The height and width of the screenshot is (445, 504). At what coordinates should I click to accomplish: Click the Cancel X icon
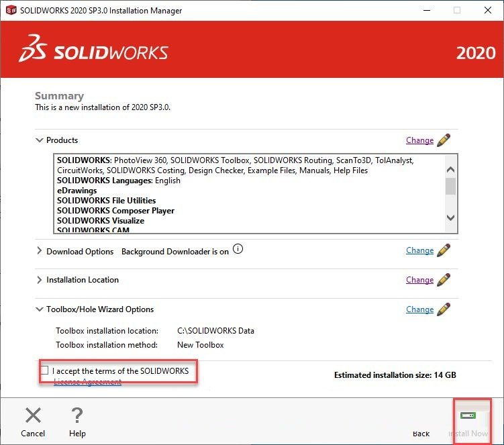point(33,415)
